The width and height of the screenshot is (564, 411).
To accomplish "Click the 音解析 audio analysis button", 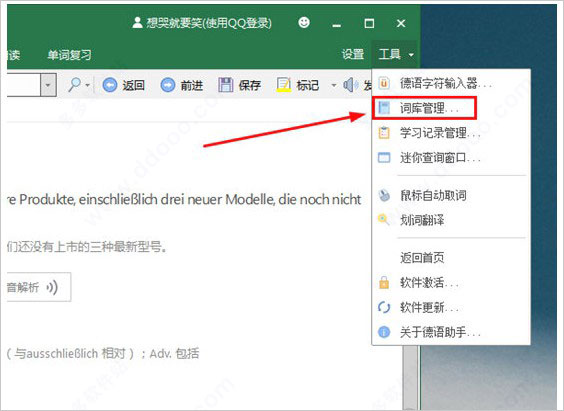I will tap(39, 287).
